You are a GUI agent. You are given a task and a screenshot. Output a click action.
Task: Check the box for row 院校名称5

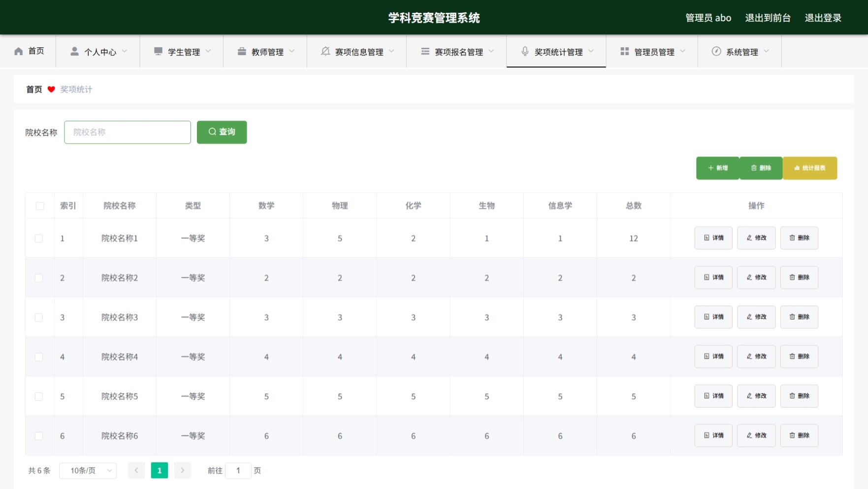pos(39,396)
